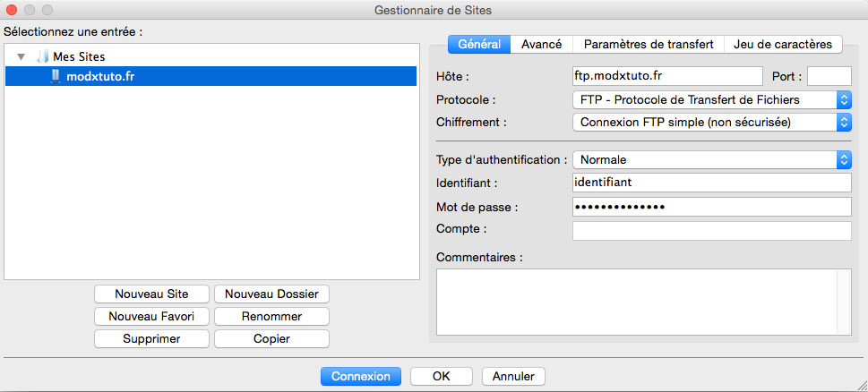Select the Général tab
This screenshot has height=392, width=868.
(x=479, y=44)
